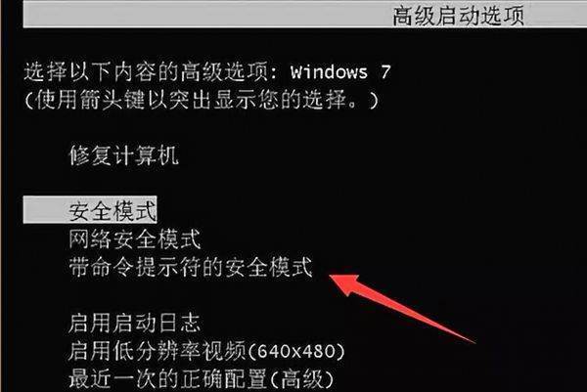Click the word 命令提示符 in the third safe-mode entry
Image resolution: width=587 pixels, height=392 pixels.
tap(146, 267)
